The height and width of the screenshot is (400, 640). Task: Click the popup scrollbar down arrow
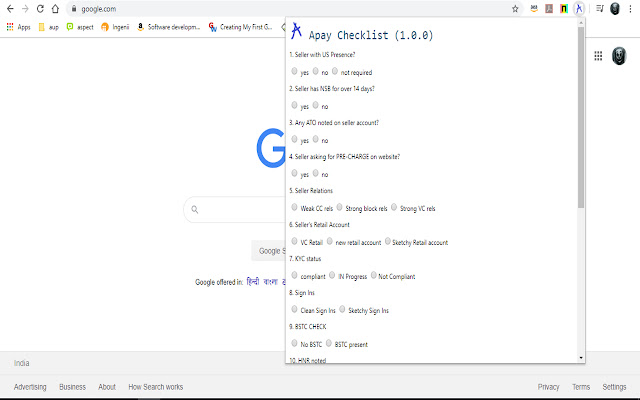(581, 358)
